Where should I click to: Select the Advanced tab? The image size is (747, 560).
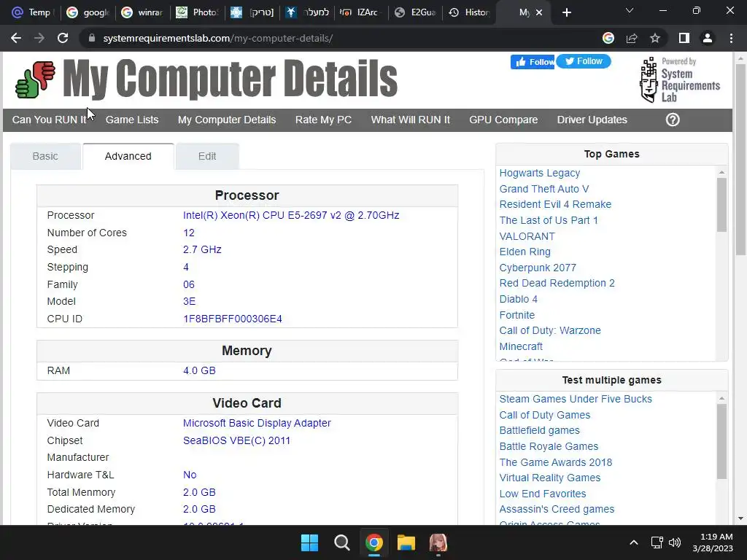pos(128,156)
